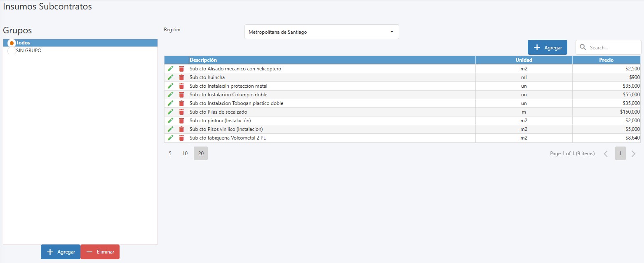Open the Región dropdown
Screen dimensions: 644x263
pyautogui.click(x=322, y=32)
